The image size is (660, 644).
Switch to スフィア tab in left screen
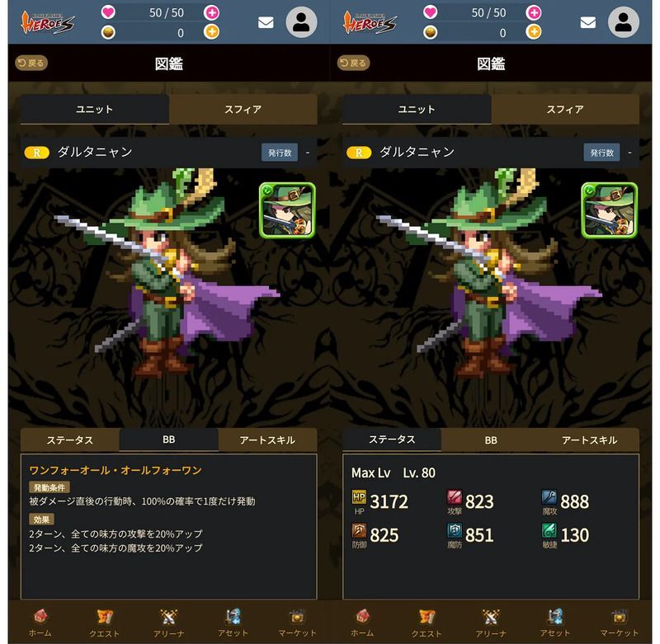[x=243, y=110]
